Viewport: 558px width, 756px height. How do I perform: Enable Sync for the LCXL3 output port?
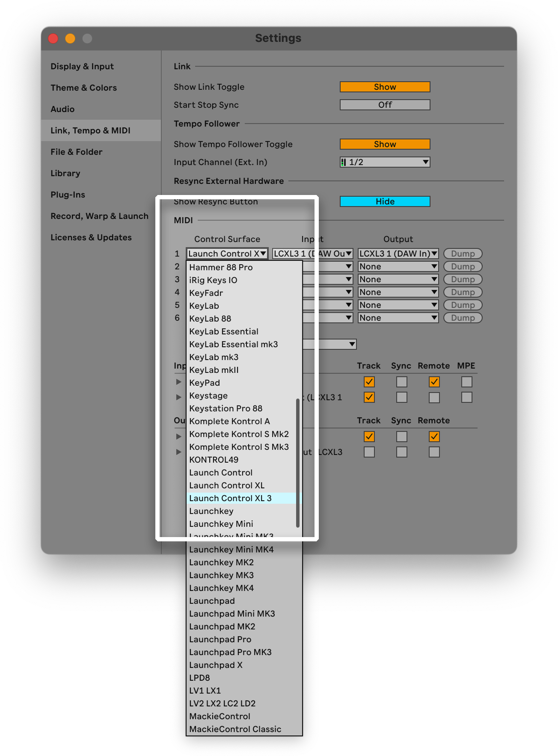pyautogui.click(x=402, y=452)
